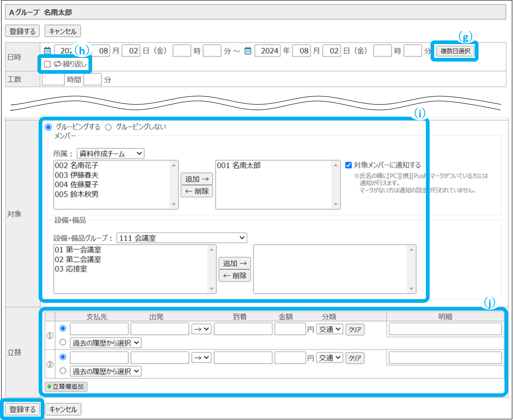This screenshot has width=513, height=420.
Task: Click scroll-up arrow in the selected facilities list
Action: pos(411,250)
